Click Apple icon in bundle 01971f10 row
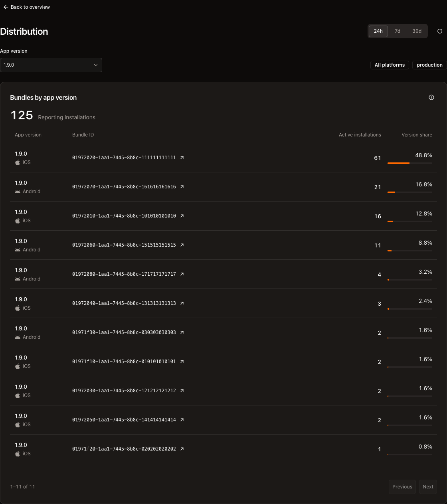The height and width of the screenshot is (504, 447). pos(18,366)
